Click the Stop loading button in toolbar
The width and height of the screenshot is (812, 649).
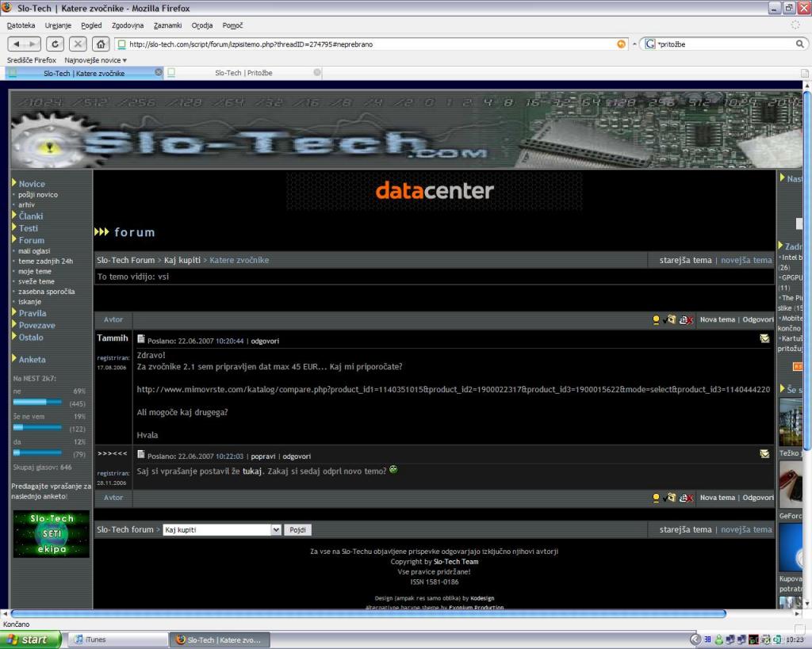(78, 44)
